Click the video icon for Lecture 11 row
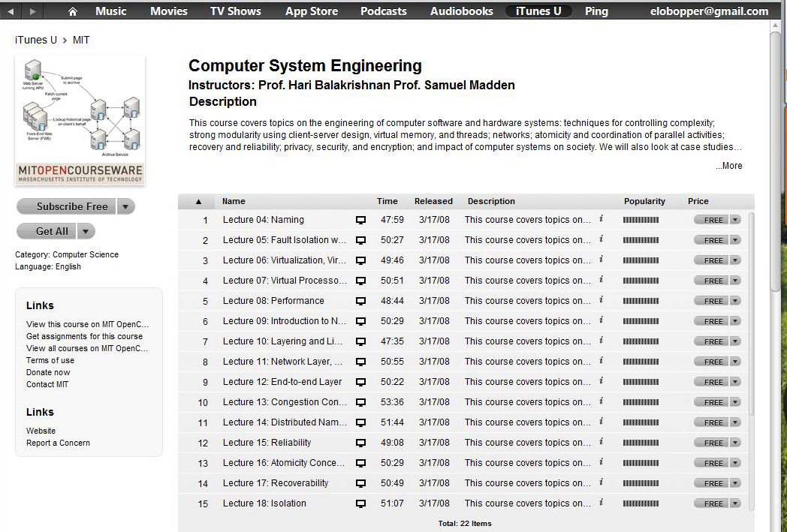The width and height of the screenshot is (787, 532). pyautogui.click(x=360, y=362)
